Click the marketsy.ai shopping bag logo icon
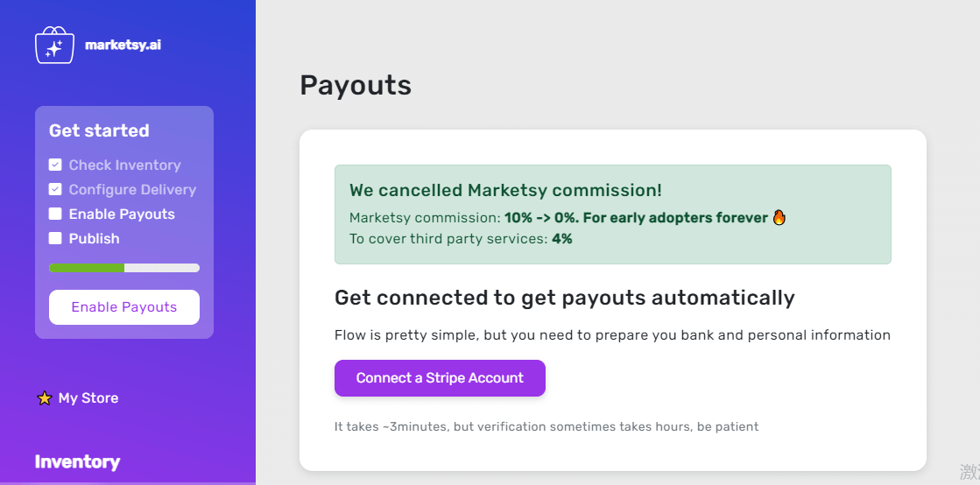 coord(55,45)
